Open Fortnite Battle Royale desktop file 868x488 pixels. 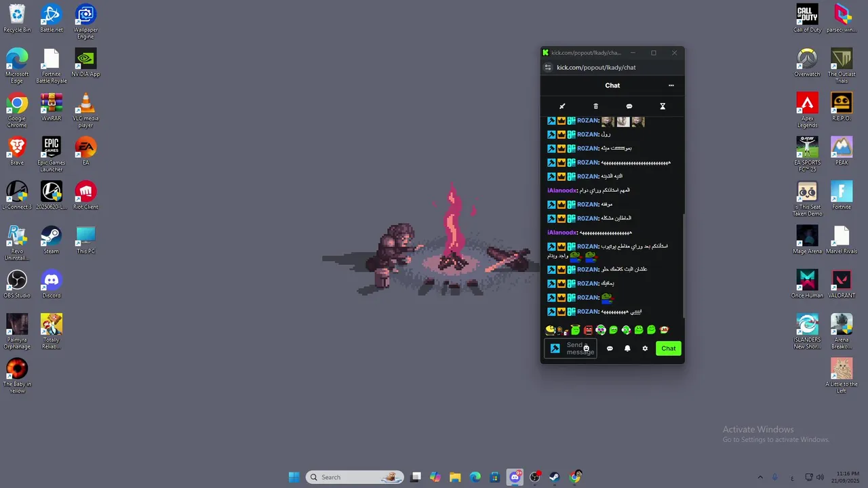pos(51,66)
